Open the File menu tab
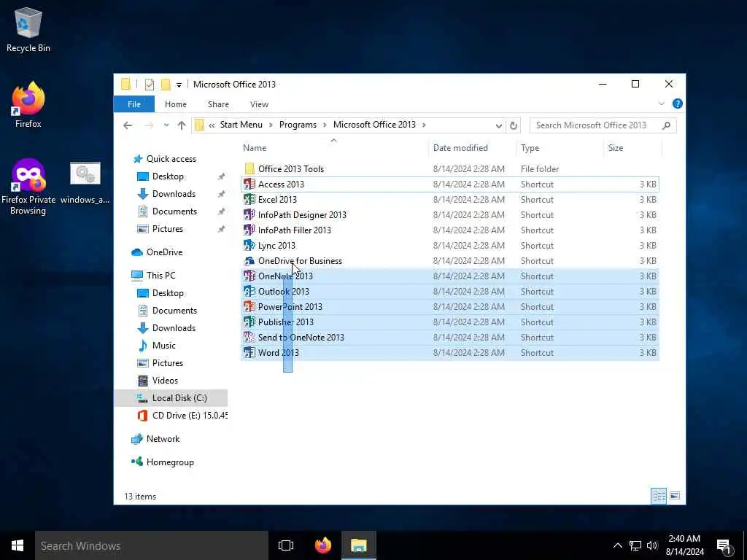Image resolution: width=747 pixels, height=560 pixels. (134, 104)
